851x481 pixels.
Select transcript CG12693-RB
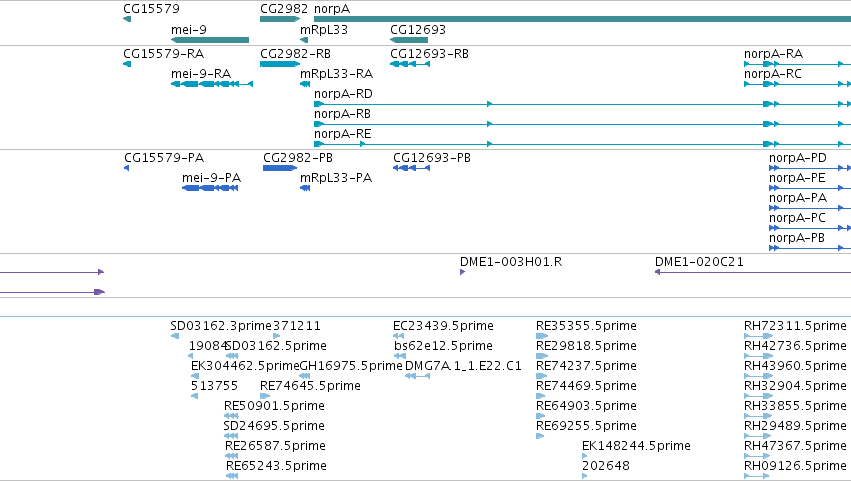coord(429,54)
